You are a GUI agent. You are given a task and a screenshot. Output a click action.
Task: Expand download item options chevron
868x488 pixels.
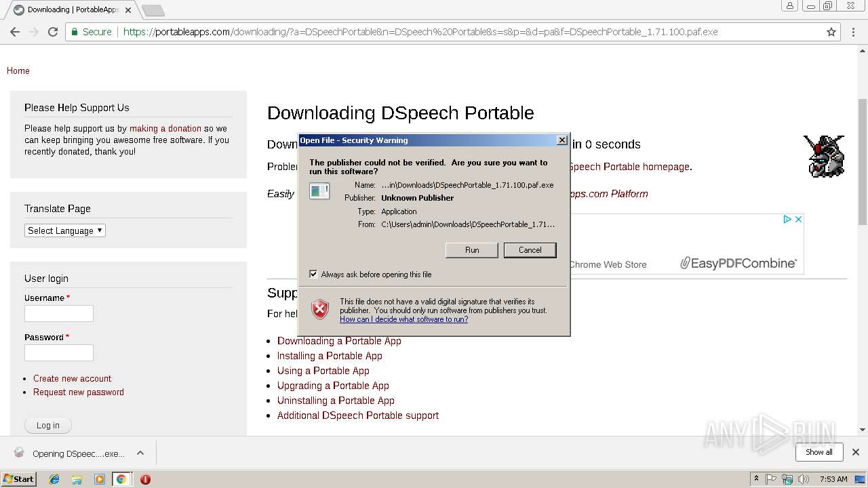140,453
